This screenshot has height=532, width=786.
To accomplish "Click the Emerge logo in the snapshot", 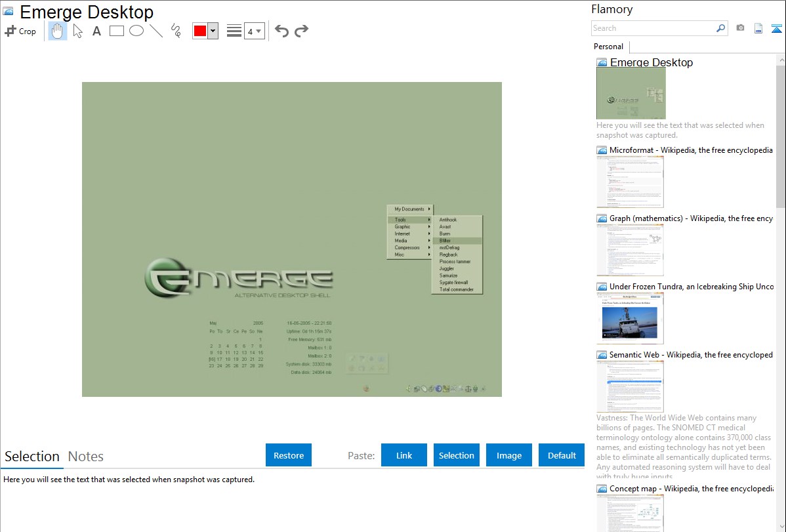I will (x=239, y=278).
